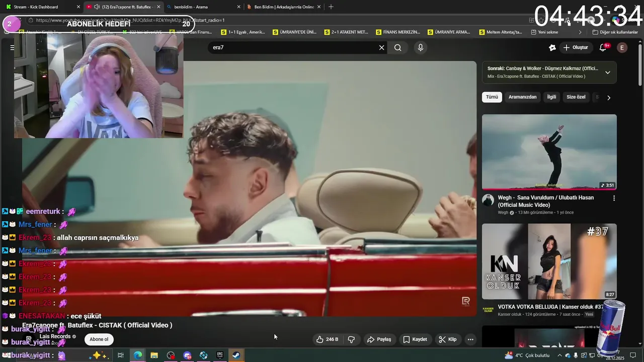Close the Stream - Kick Dashboard tab
The width and height of the screenshot is (644, 362).
(78, 7)
